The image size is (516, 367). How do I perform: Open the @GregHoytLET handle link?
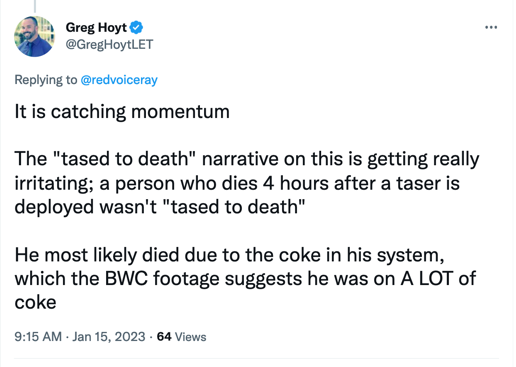(x=109, y=44)
